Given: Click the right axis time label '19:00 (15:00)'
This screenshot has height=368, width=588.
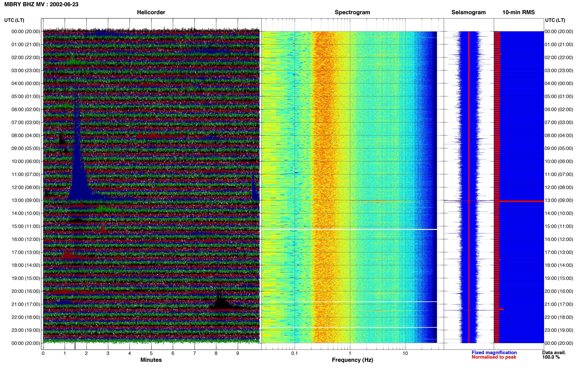Looking at the screenshot, I should click(x=559, y=278).
